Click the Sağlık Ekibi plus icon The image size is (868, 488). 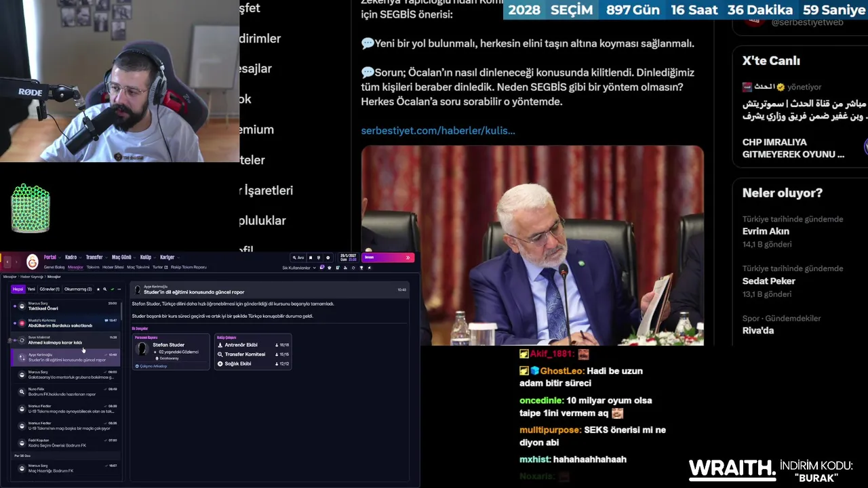220,364
